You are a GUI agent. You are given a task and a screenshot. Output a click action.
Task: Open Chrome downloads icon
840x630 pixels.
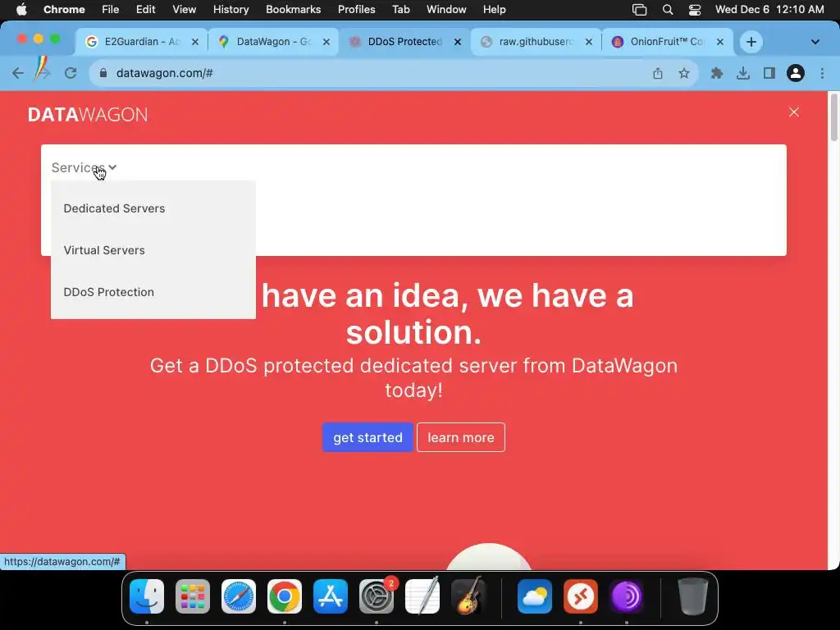[742, 73]
